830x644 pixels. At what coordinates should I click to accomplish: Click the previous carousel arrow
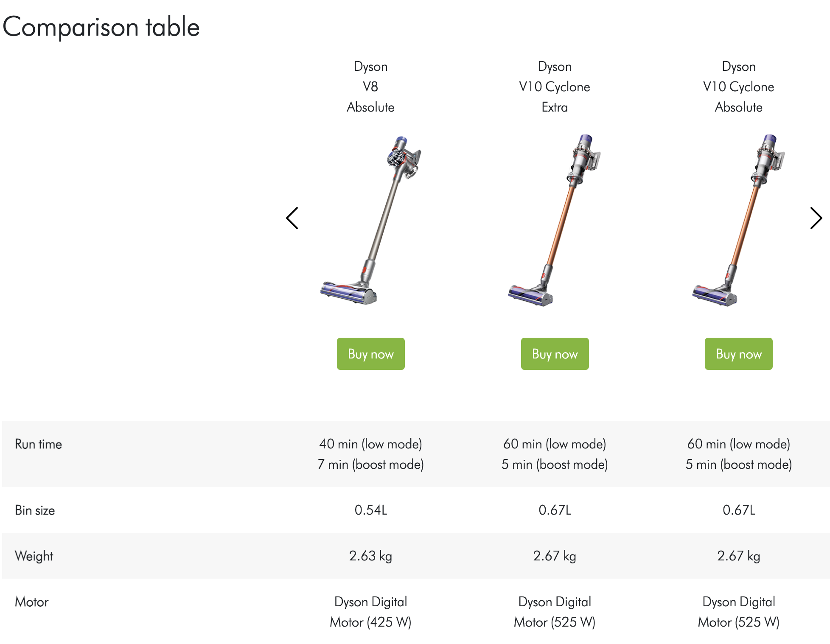coord(292,218)
